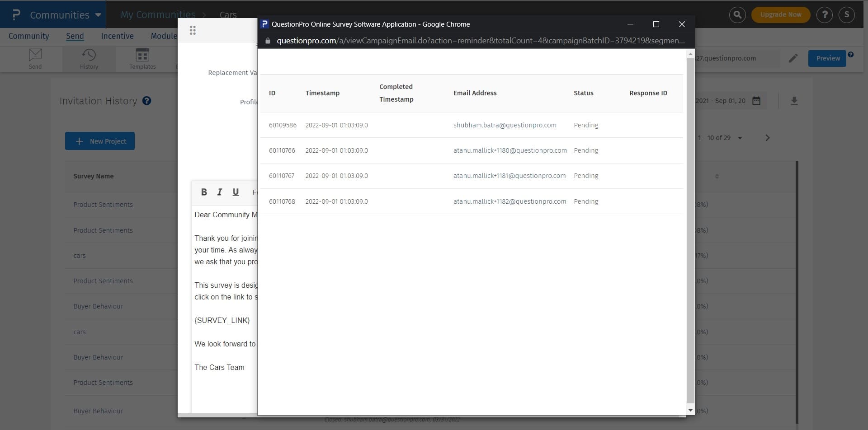Open the user profile S avatar
The image size is (868, 430).
[846, 14]
